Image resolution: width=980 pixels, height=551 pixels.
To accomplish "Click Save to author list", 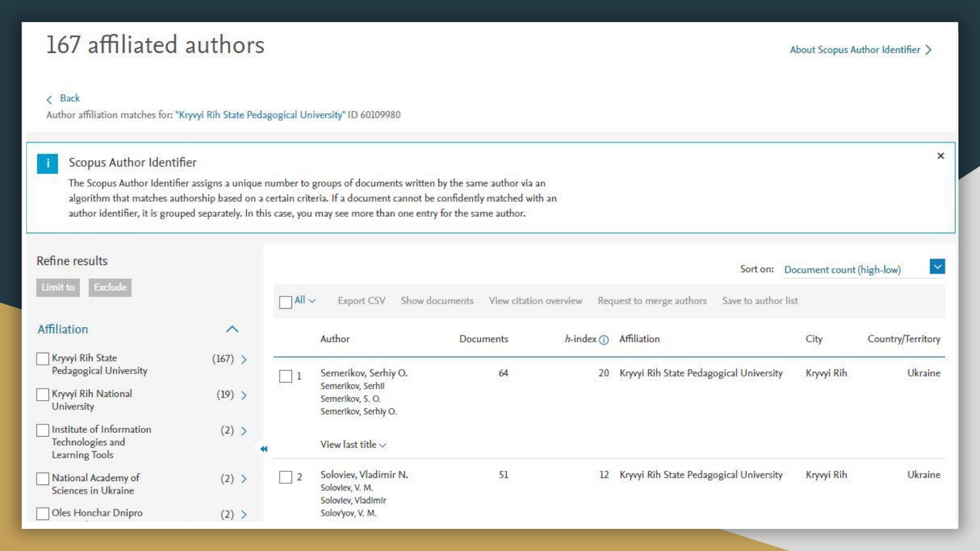I will click(760, 301).
